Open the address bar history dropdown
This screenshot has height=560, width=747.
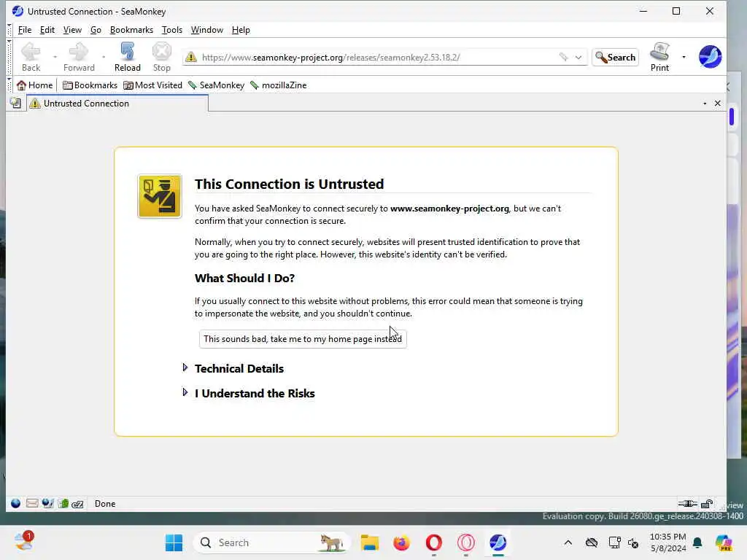point(578,57)
